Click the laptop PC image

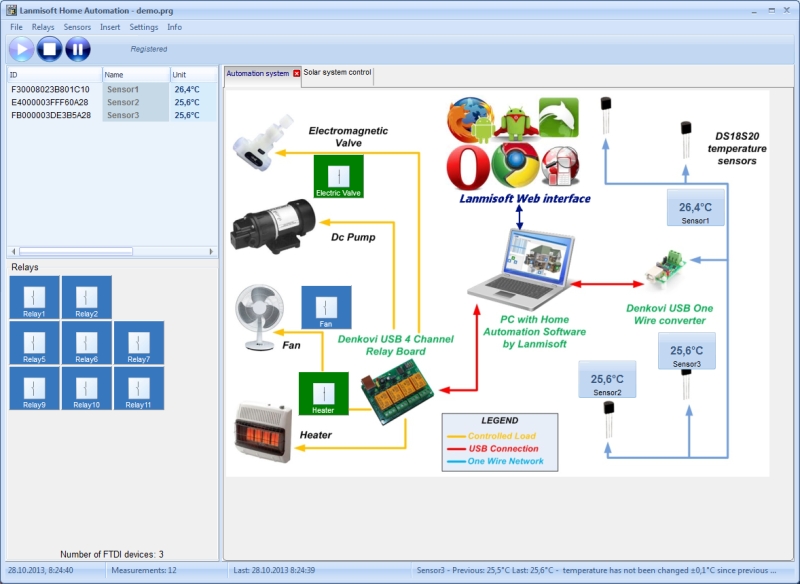point(521,269)
